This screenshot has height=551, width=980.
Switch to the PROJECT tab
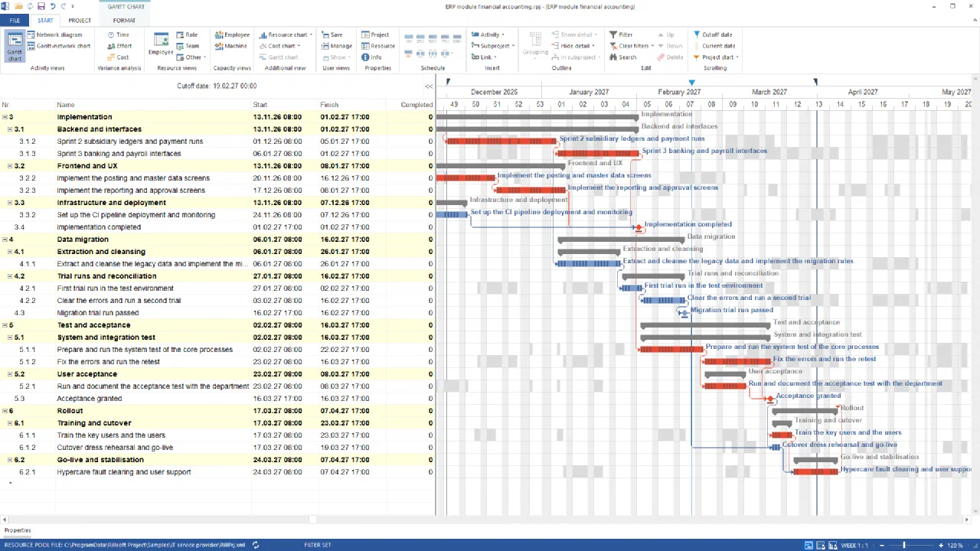pos(80,21)
